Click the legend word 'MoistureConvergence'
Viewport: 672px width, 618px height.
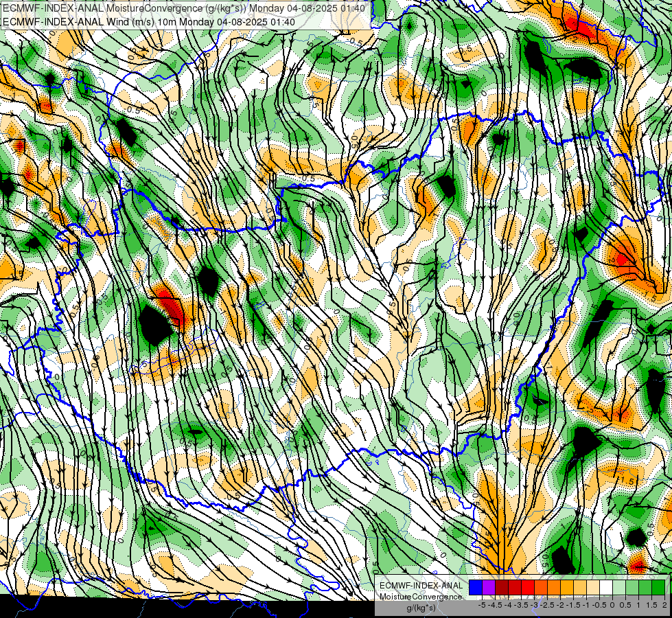pos(421,597)
